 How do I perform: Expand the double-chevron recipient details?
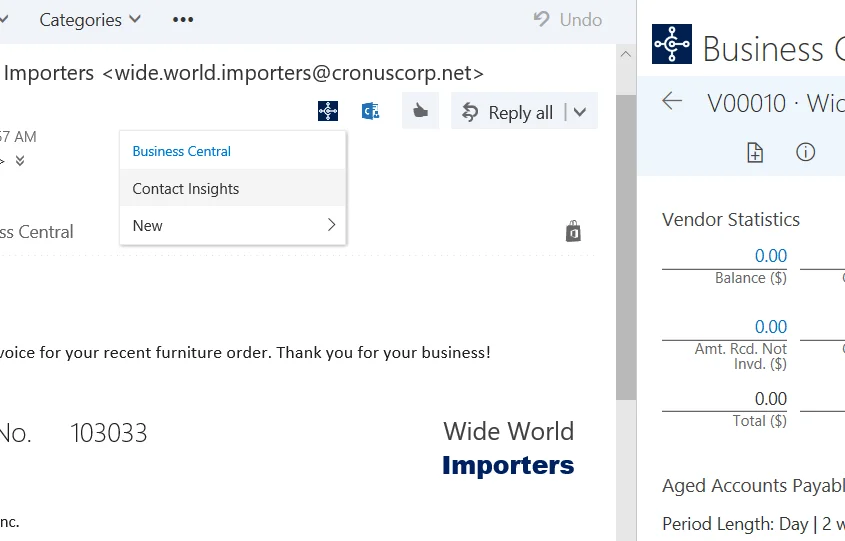[20, 161]
